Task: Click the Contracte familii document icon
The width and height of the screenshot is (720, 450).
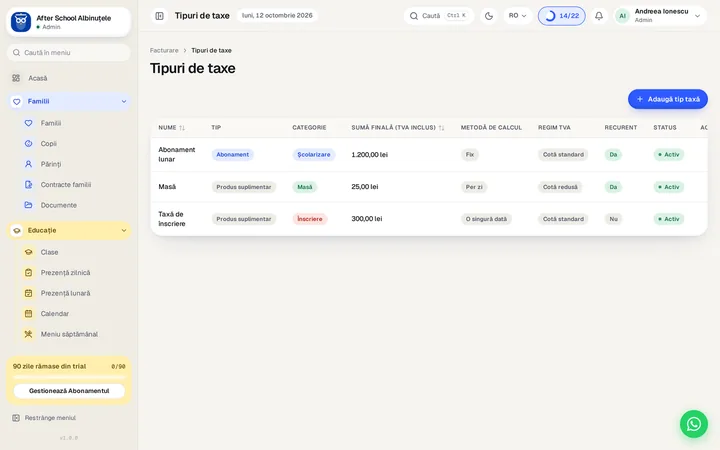Action: pyautogui.click(x=28, y=185)
